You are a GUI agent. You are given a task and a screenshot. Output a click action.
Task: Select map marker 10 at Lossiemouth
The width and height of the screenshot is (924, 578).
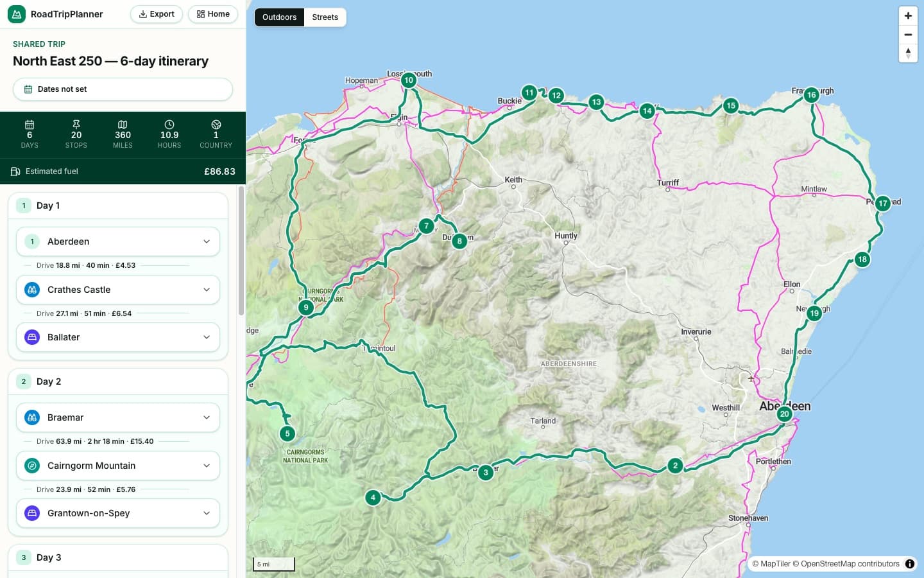click(x=409, y=80)
